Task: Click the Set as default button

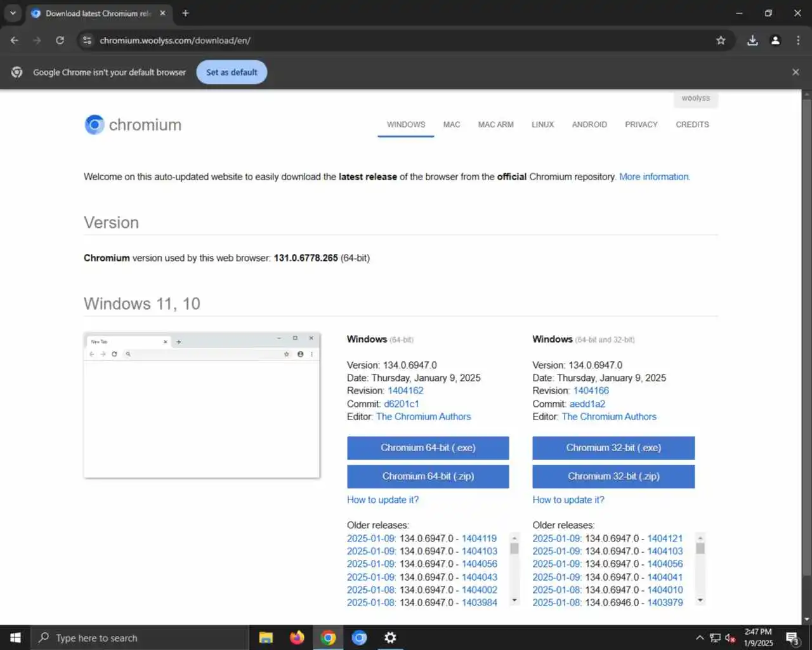Action: pyautogui.click(x=232, y=72)
